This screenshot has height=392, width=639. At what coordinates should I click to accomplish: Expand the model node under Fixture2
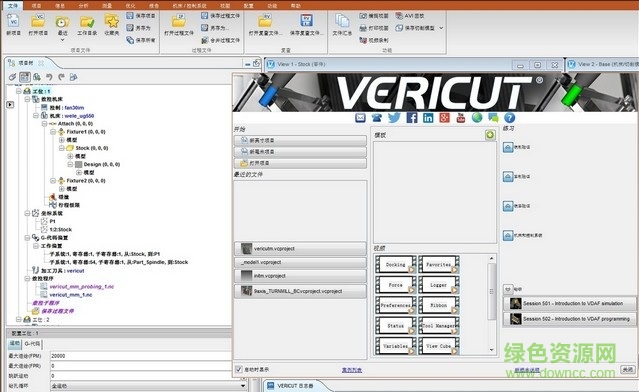tap(62, 189)
